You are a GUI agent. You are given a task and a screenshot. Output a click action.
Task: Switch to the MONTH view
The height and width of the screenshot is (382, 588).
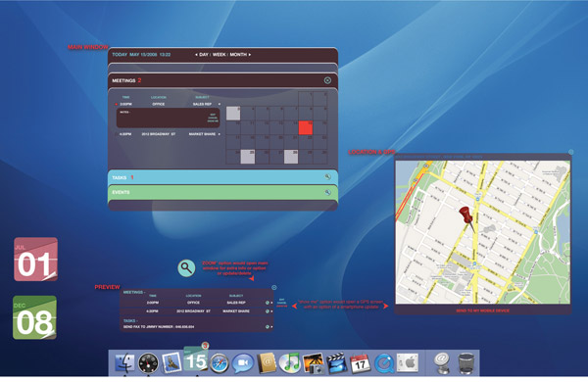pos(238,54)
